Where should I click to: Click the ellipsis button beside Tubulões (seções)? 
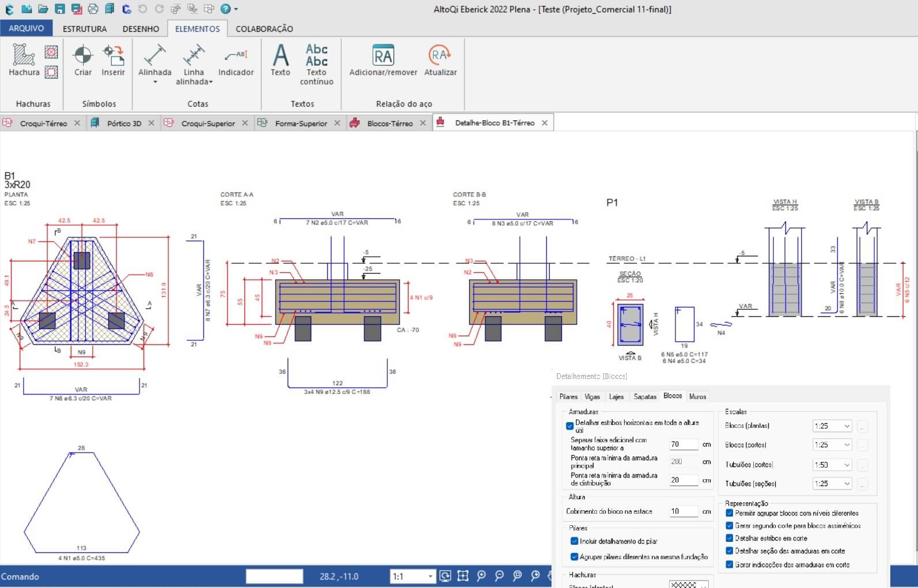[863, 484]
